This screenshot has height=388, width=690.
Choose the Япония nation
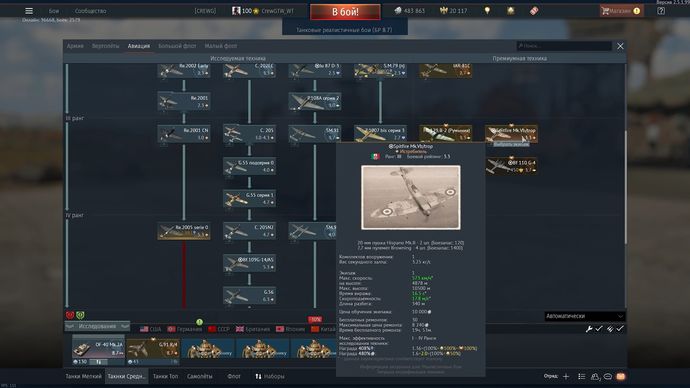(290, 329)
